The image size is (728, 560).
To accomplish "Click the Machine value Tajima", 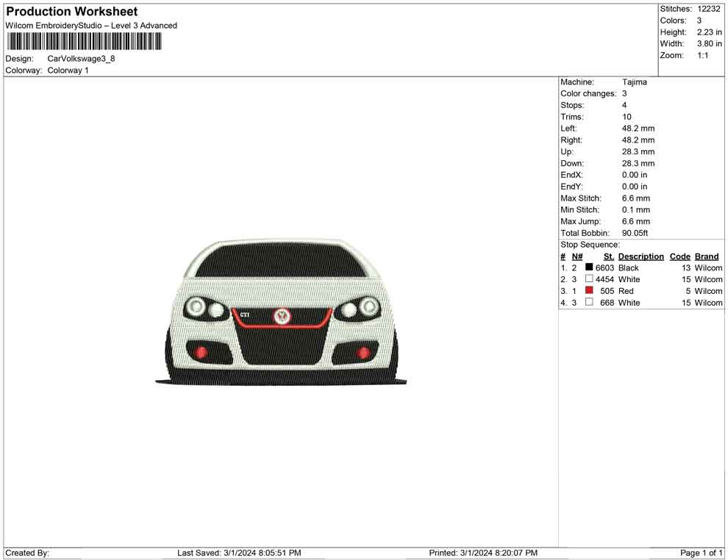I will 634,82.
